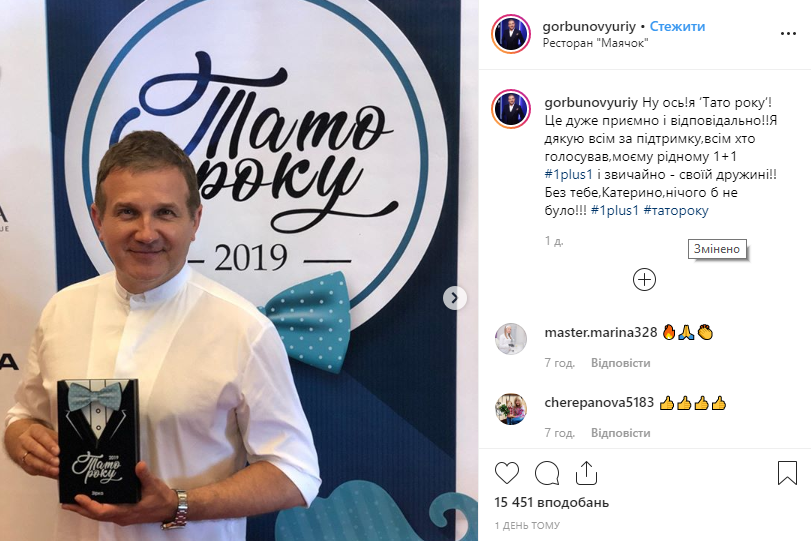
Task: Like the post with the heart icon
Action: [x=506, y=473]
